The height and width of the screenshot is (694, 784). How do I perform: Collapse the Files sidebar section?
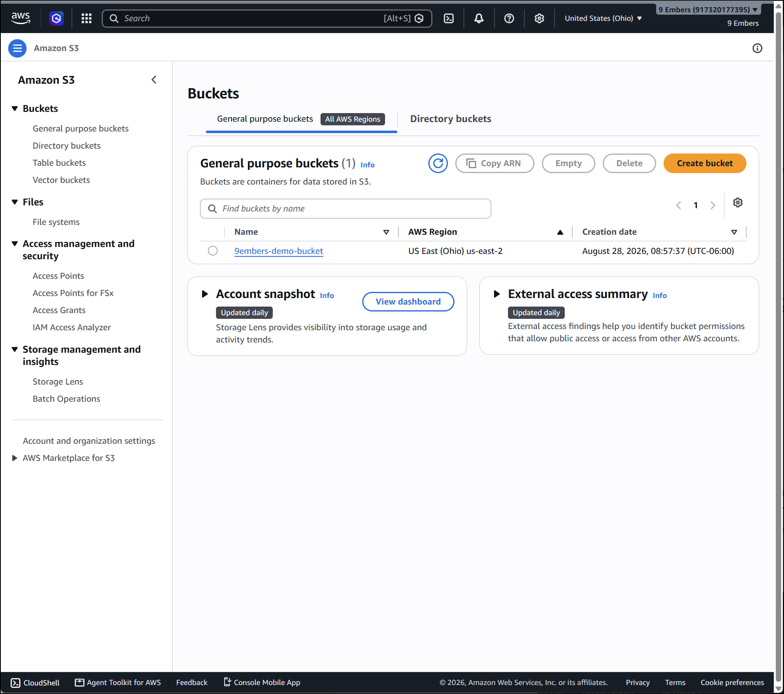[15, 202]
